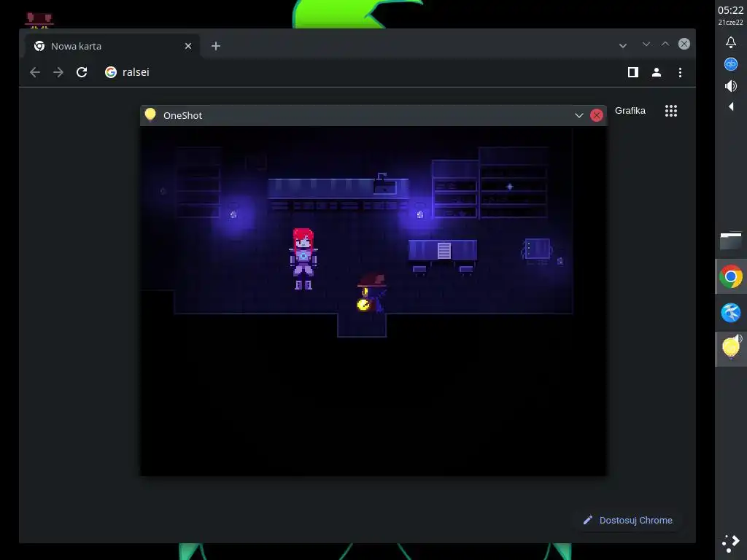This screenshot has height=560, width=747.
Task: Switch to OneShot lightbulb panel icon
Action: point(731,348)
